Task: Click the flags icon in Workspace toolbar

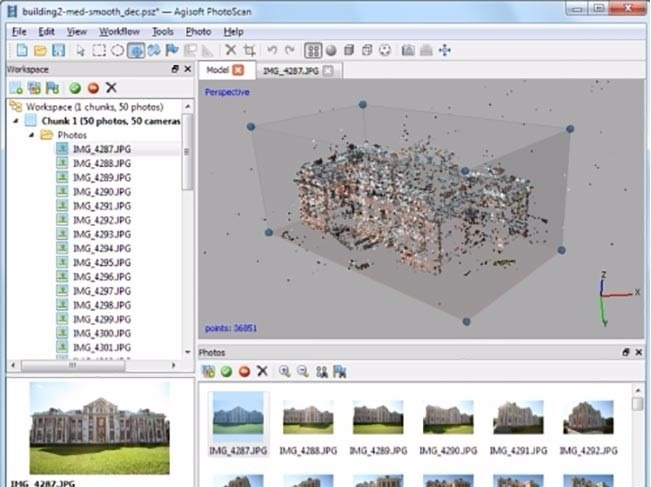Action: click(x=52, y=88)
